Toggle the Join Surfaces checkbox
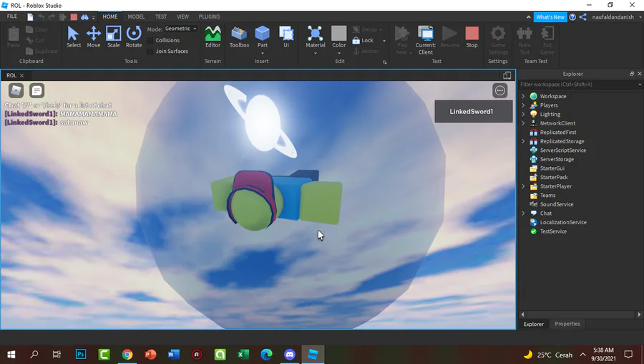644x364 pixels. coord(150,52)
